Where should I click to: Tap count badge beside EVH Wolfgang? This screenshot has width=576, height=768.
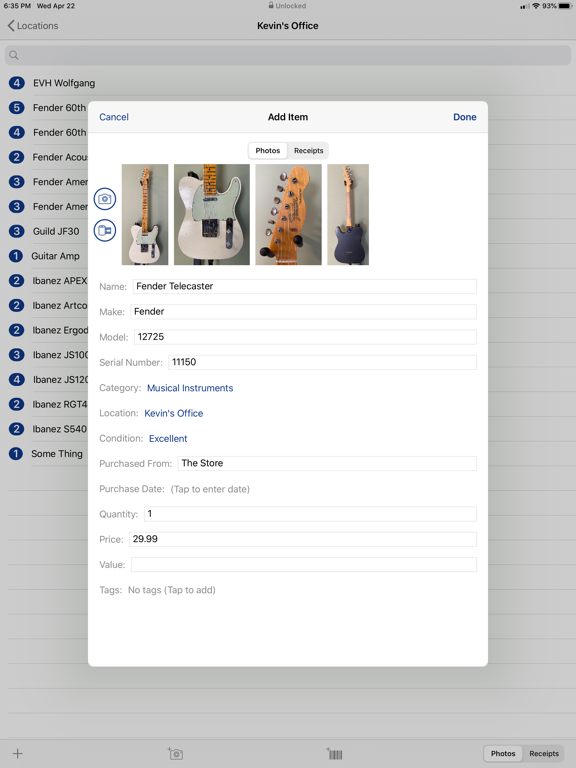point(17,83)
